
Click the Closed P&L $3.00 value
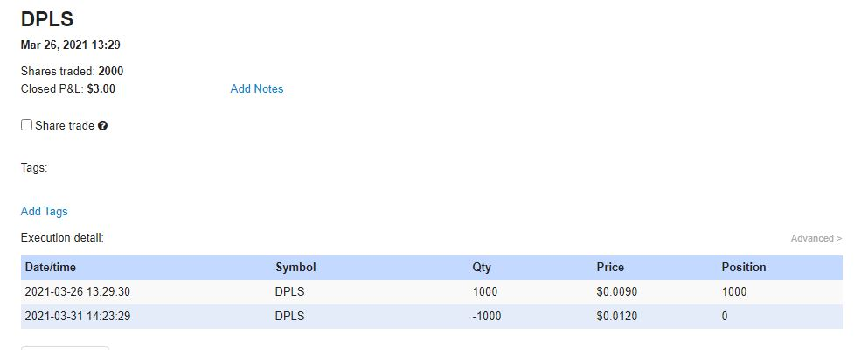tap(101, 88)
